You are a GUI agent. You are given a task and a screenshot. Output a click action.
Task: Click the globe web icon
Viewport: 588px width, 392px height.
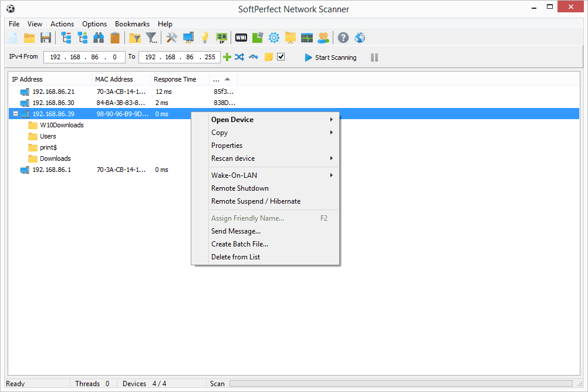360,38
